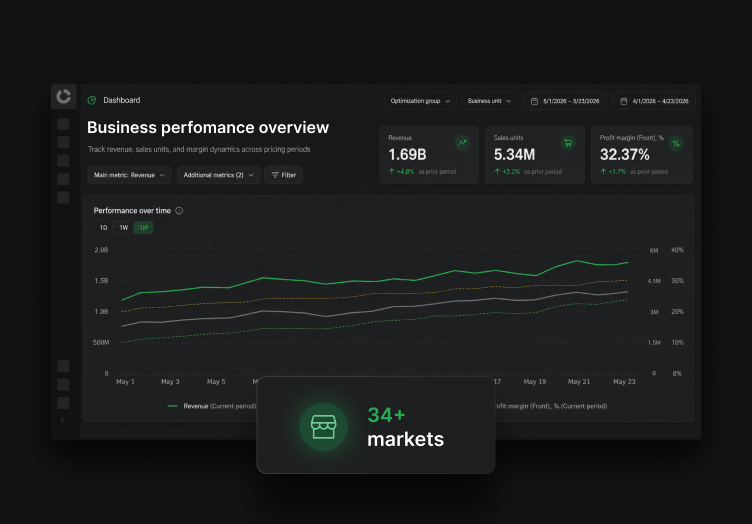Open the Business unit dropdown
Screen dimensions: 752x524
point(489,101)
